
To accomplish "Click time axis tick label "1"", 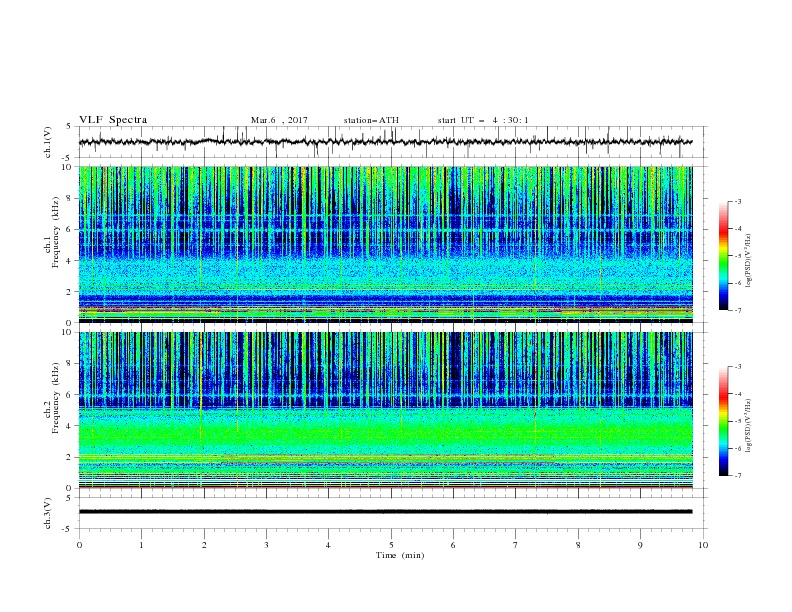I will (x=141, y=545).
